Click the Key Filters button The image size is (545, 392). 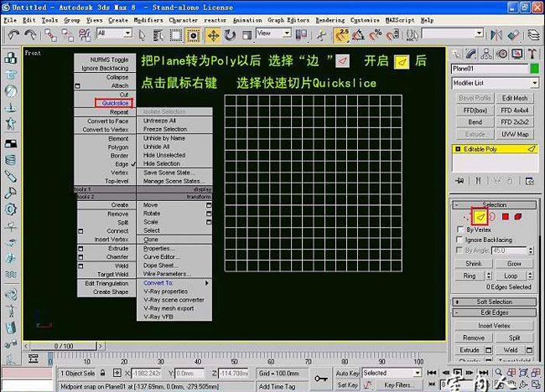click(x=397, y=385)
